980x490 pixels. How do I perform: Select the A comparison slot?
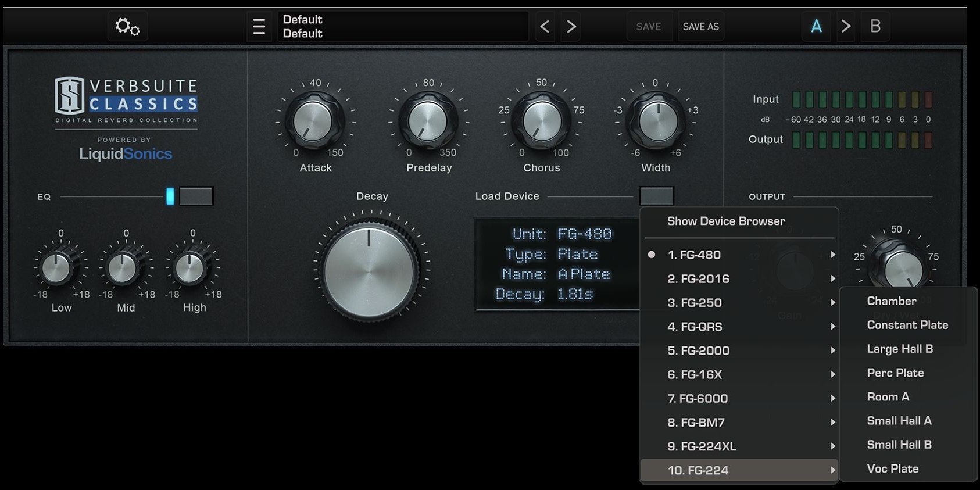click(x=816, y=26)
